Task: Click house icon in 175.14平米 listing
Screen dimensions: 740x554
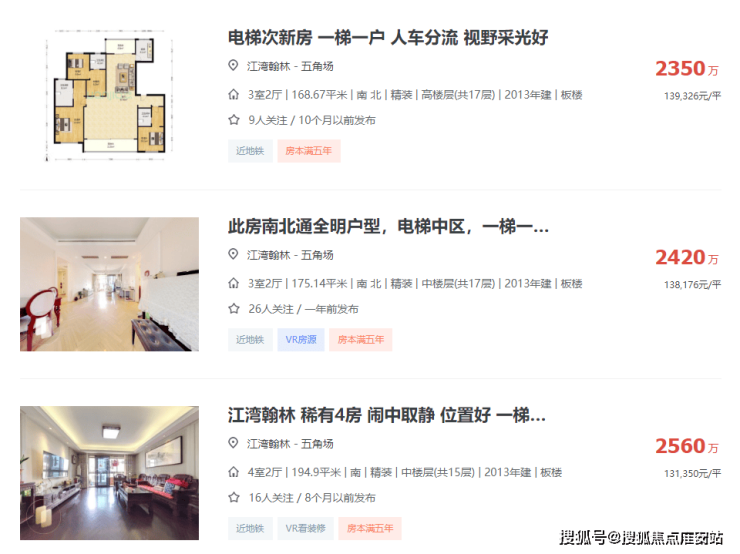Action: point(234,283)
